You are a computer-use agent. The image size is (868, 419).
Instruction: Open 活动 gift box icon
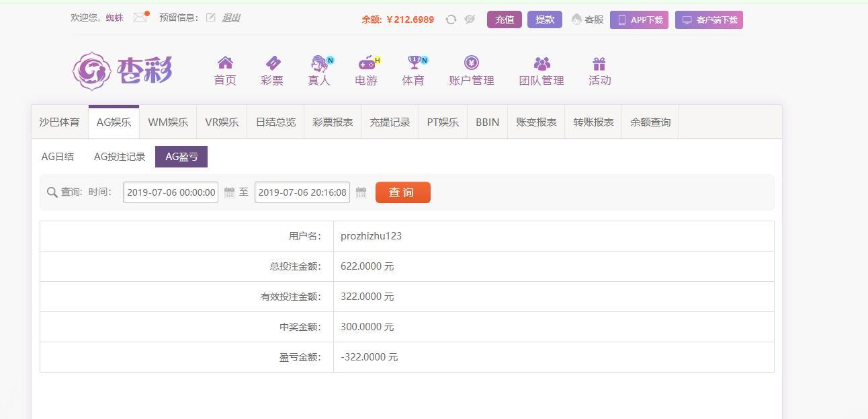tap(599, 63)
